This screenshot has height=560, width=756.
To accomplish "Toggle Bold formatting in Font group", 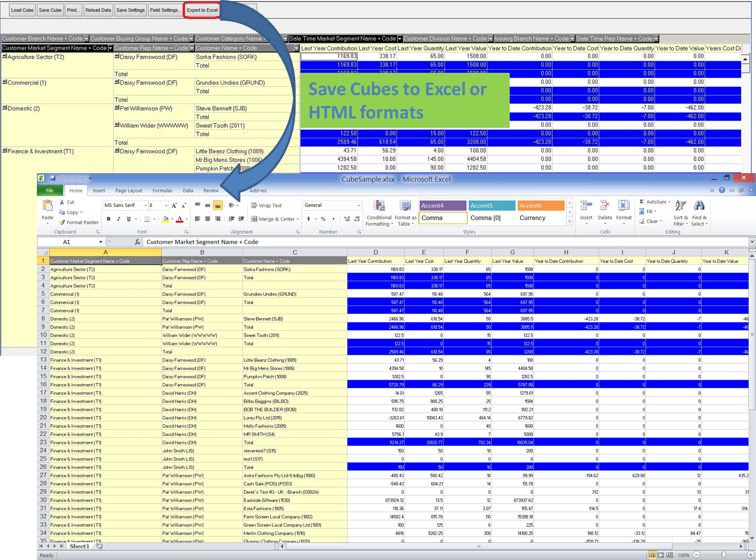I will point(109,219).
